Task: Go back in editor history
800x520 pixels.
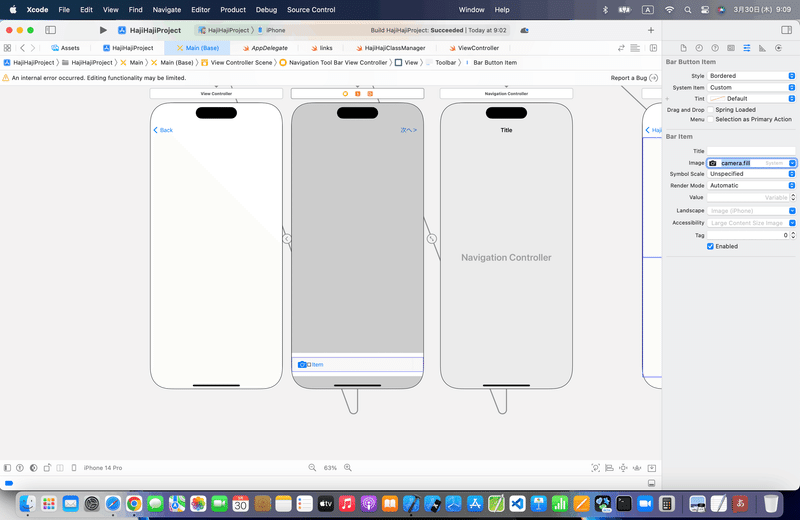Action: click(x=22, y=48)
